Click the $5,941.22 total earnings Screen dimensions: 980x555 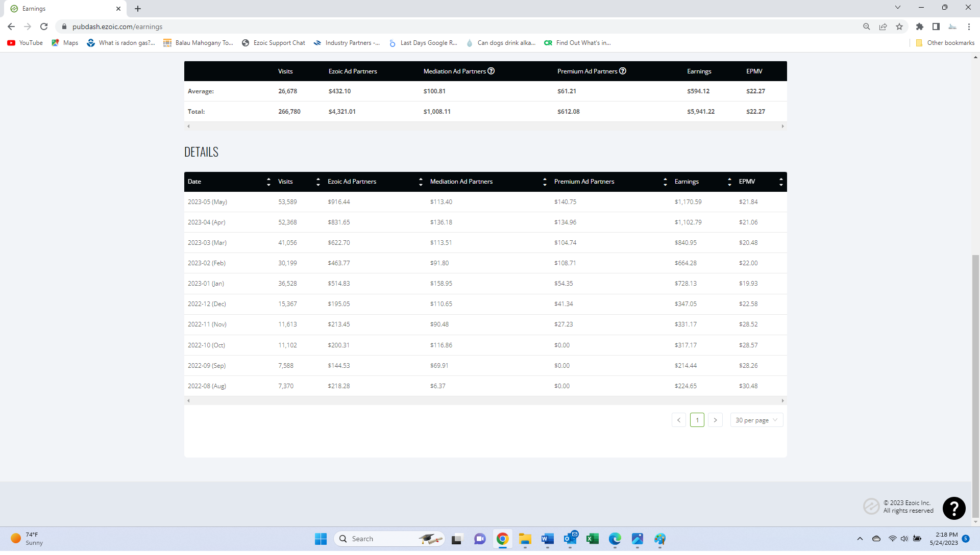click(701, 112)
